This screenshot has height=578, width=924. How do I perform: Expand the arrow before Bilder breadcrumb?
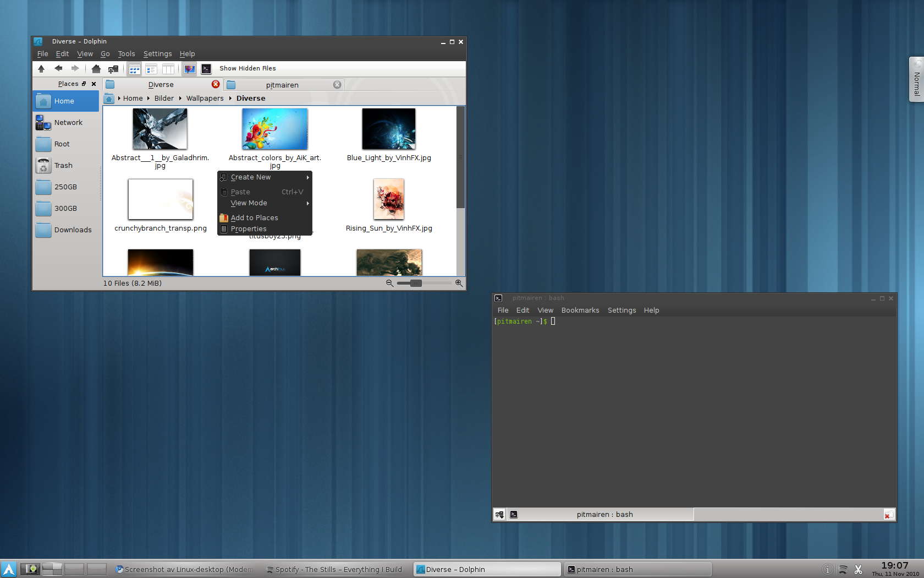pyautogui.click(x=148, y=99)
